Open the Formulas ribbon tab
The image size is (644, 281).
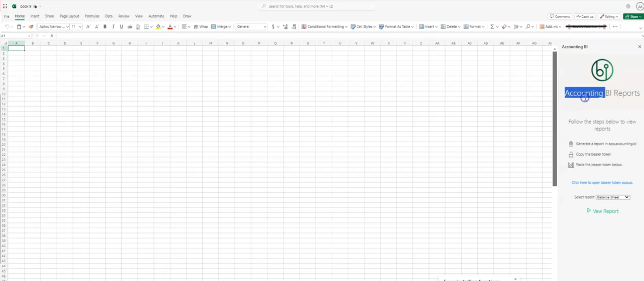click(92, 16)
